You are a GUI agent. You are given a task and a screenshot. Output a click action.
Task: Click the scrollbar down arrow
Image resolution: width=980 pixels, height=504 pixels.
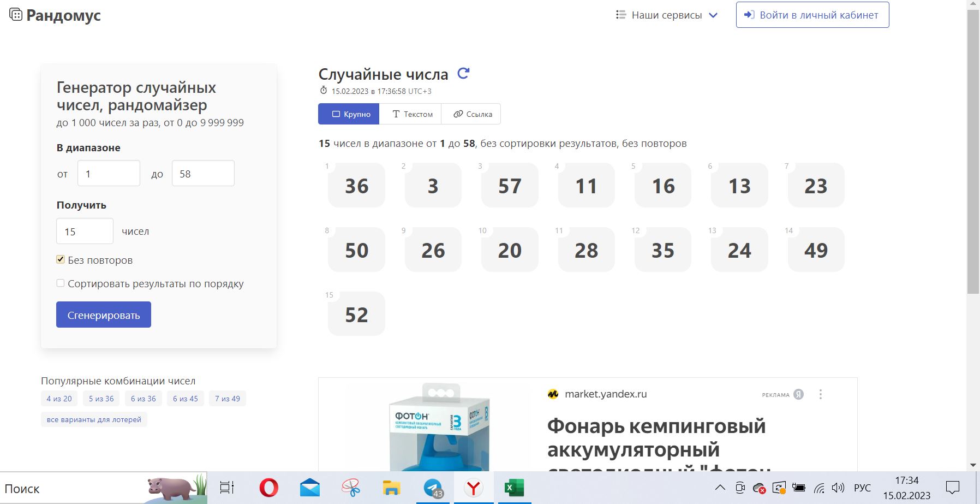[973, 466]
